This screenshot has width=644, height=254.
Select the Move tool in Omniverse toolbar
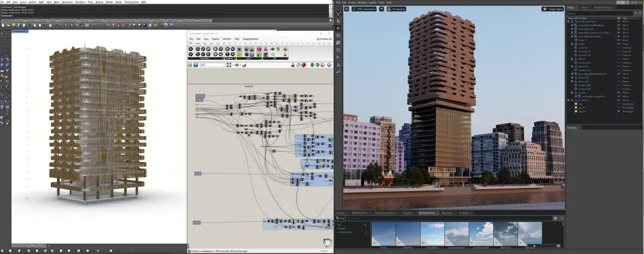tap(338, 28)
